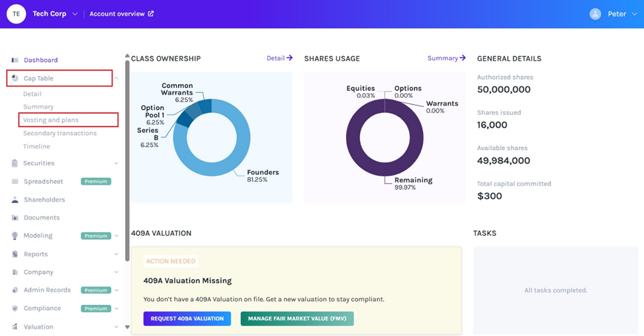Viewport: 644px width, 336px height.
Task: Click the Founders 81.25% chart label
Action: point(263,175)
